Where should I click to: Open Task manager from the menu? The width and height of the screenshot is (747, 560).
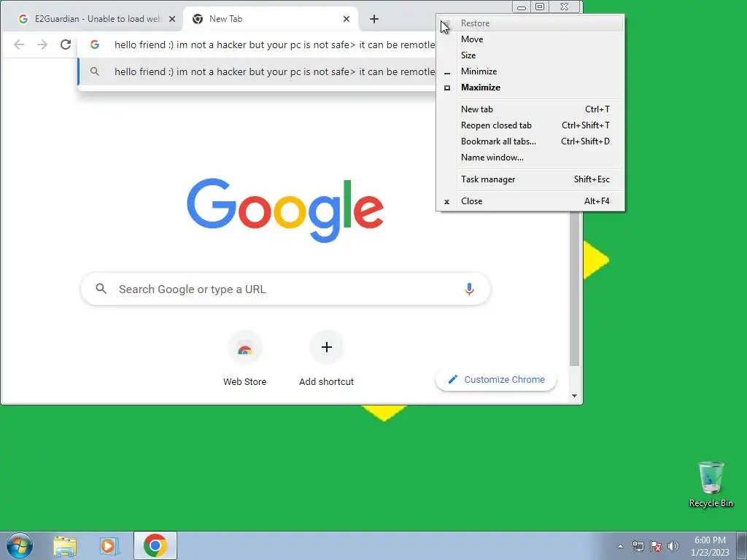click(530, 179)
